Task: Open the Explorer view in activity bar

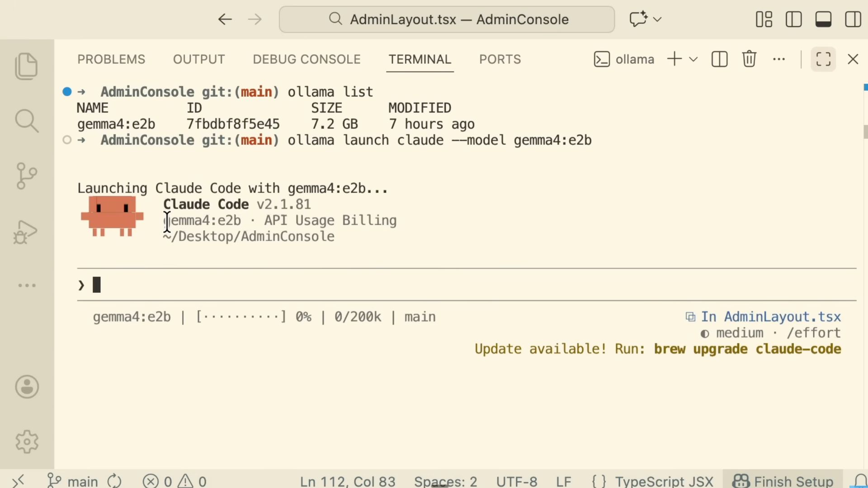Action: click(x=26, y=66)
